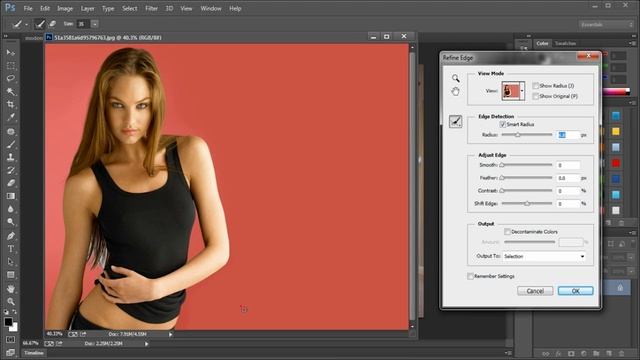The width and height of the screenshot is (640, 360).
Task: Select the Eraser tool in the toolbox
Action: click(11, 183)
